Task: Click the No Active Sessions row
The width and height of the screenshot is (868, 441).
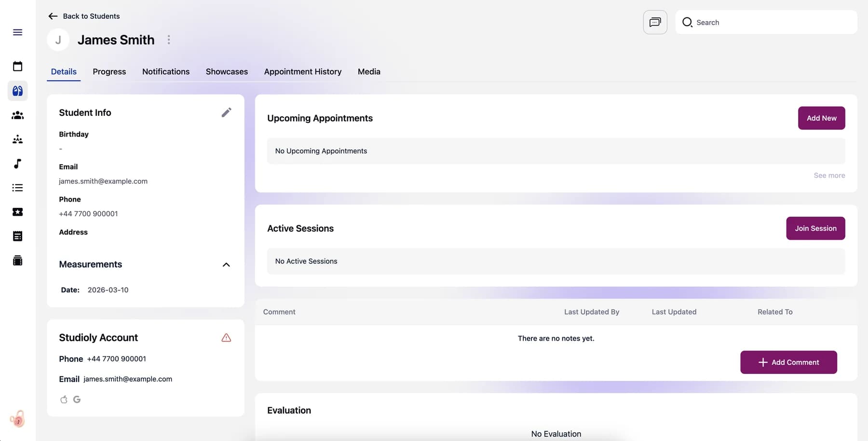Action: click(556, 262)
